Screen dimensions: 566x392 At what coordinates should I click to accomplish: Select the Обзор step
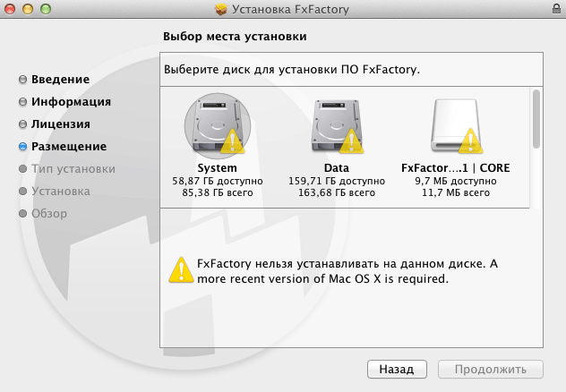(x=49, y=214)
